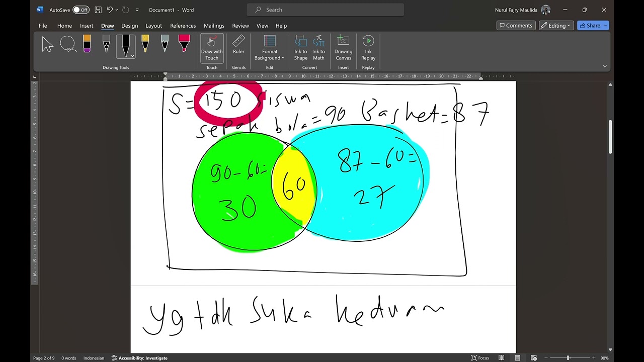Open the File menu
The image size is (644, 362).
pos(43,26)
